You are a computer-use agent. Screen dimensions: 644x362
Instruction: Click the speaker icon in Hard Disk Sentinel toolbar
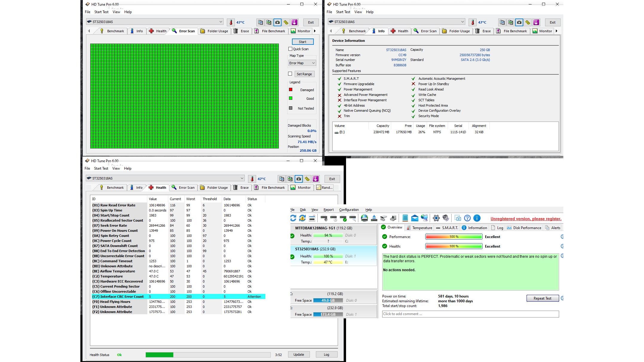(446, 218)
